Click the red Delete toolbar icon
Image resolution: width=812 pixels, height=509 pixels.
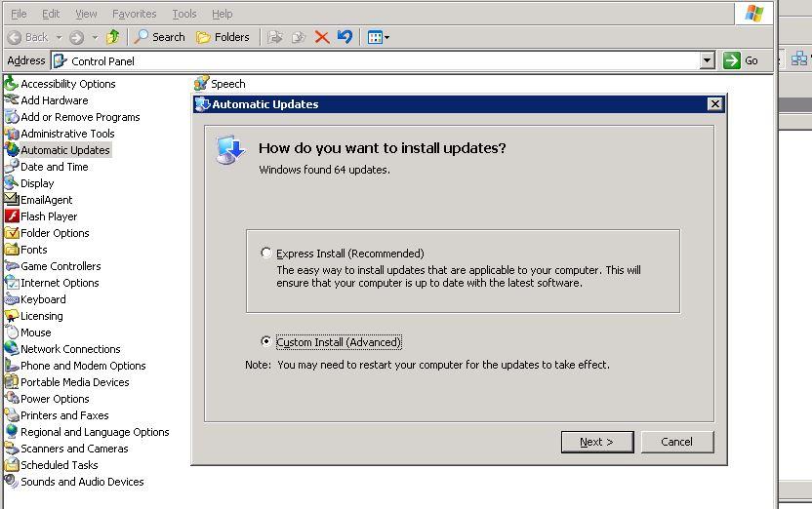click(322, 37)
